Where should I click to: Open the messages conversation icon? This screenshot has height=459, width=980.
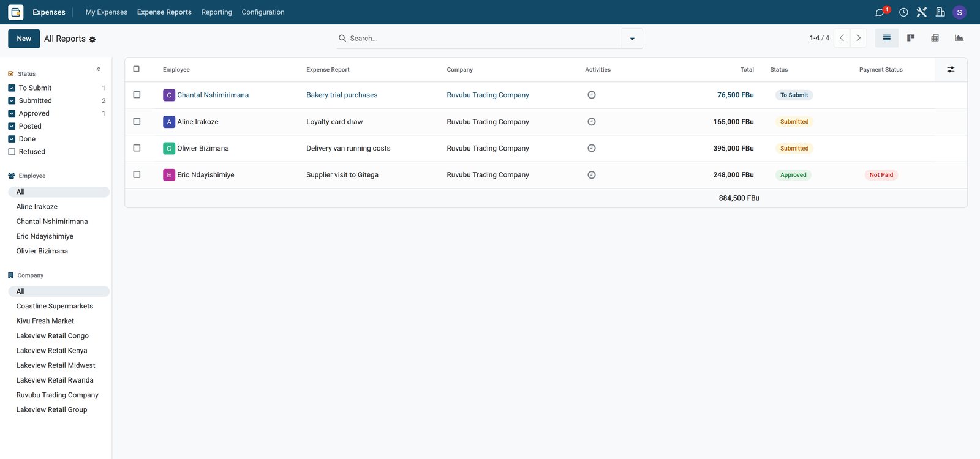tap(880, 12)
